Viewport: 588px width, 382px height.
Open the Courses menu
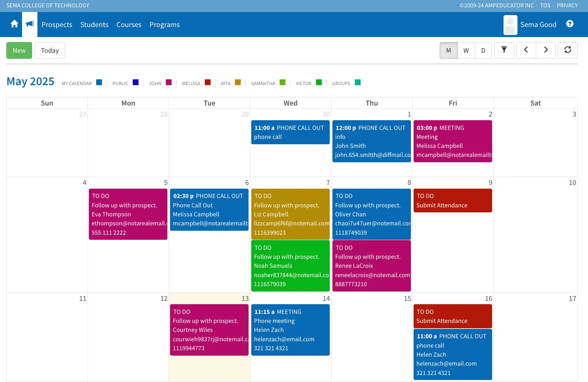(x=129, y=25)
